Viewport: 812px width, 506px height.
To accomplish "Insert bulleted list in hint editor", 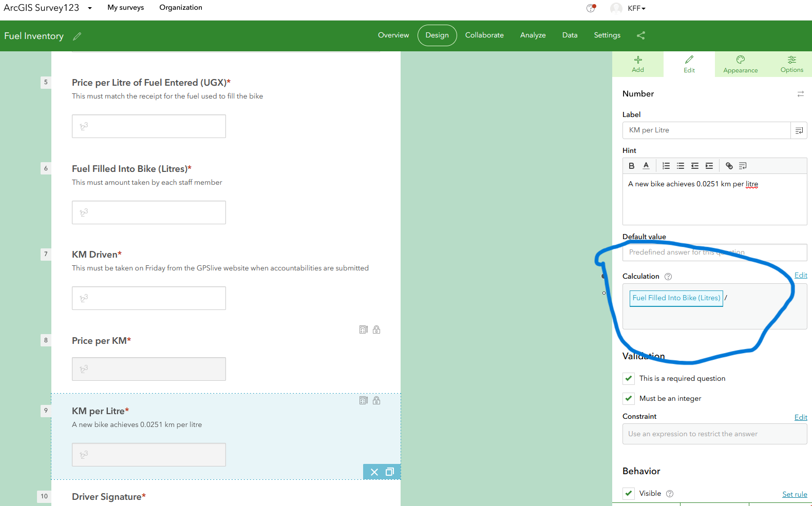I will 681,166.
